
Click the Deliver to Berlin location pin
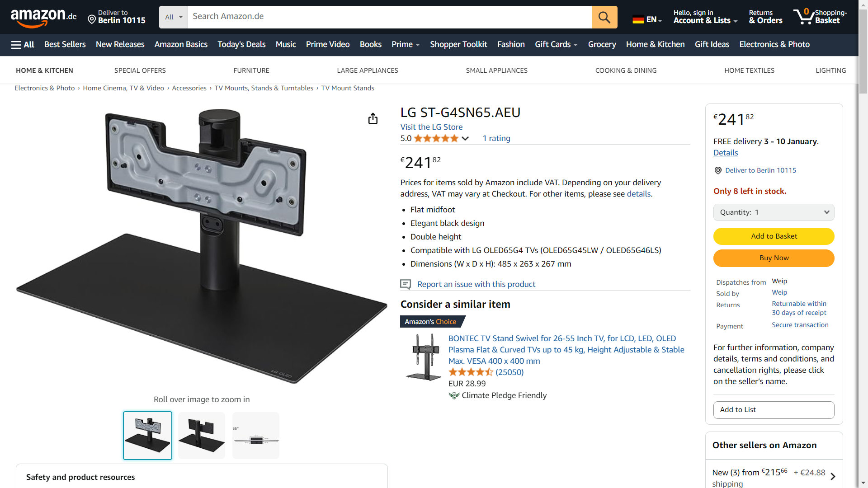pos(92,19)
